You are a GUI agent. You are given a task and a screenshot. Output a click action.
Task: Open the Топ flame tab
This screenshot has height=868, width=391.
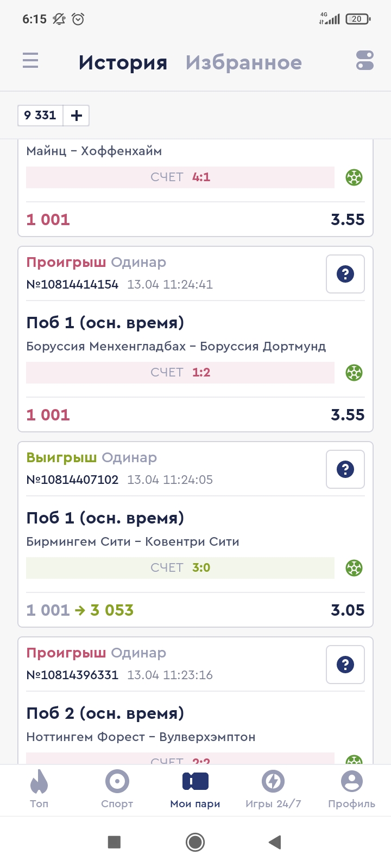pyautogui.click(x=39, y=789)
